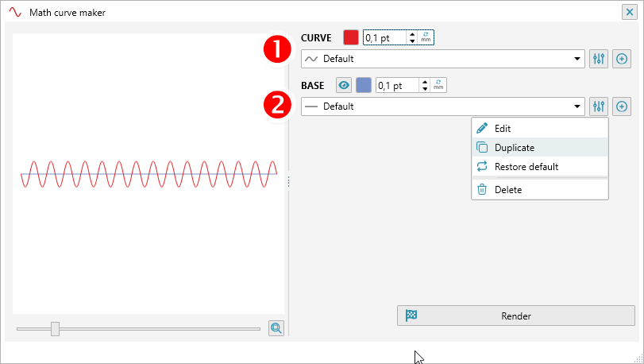Open the red CURVE color swatch
Image resolution: width=644 pixels, height=364 pixels.
351,37
